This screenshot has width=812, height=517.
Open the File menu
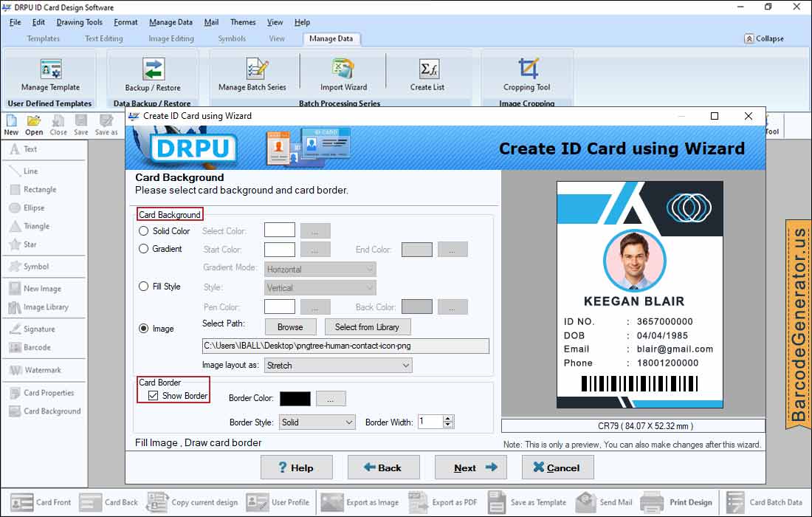point(15,22)
